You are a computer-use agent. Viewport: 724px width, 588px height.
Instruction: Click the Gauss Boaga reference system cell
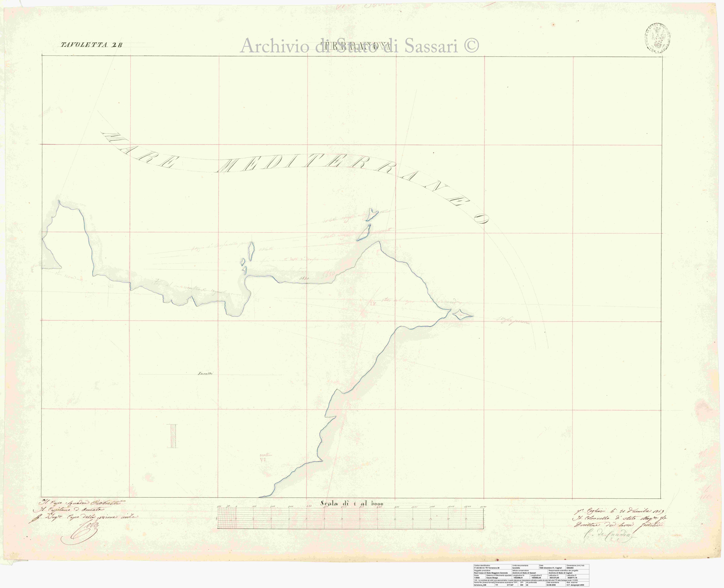click(x=499, y=576)
